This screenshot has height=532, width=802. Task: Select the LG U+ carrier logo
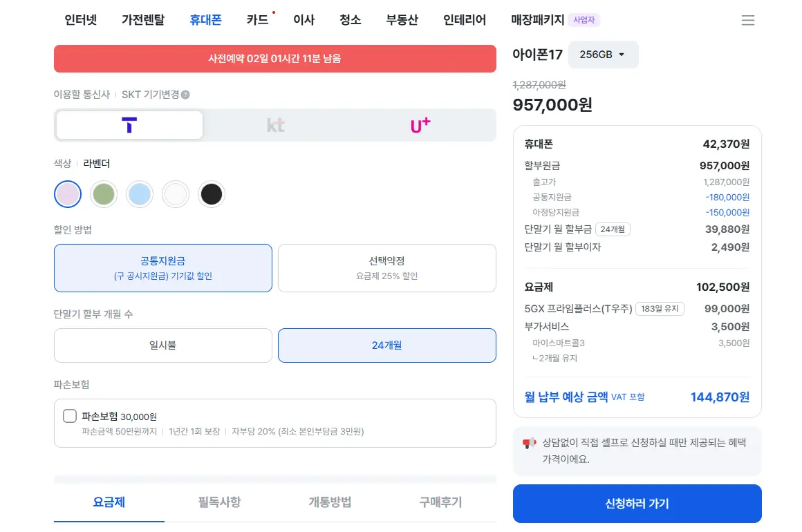(420, 125)
